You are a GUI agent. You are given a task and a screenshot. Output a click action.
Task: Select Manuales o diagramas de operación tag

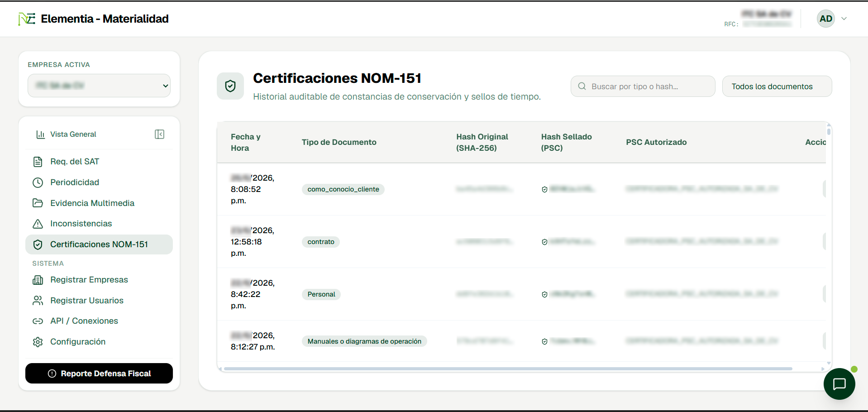pos(364,341)
